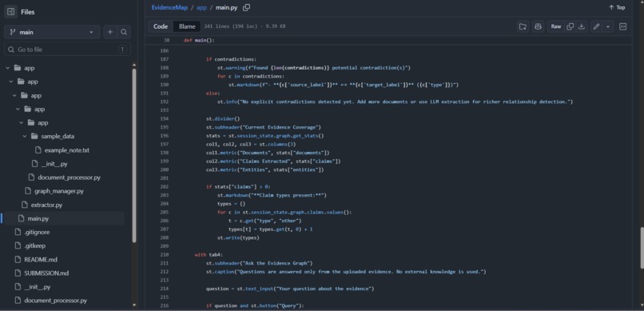Click the main.py breadcrumb file name
The width and height of the screenshot is (644, 311).
(x=226, y=7)
